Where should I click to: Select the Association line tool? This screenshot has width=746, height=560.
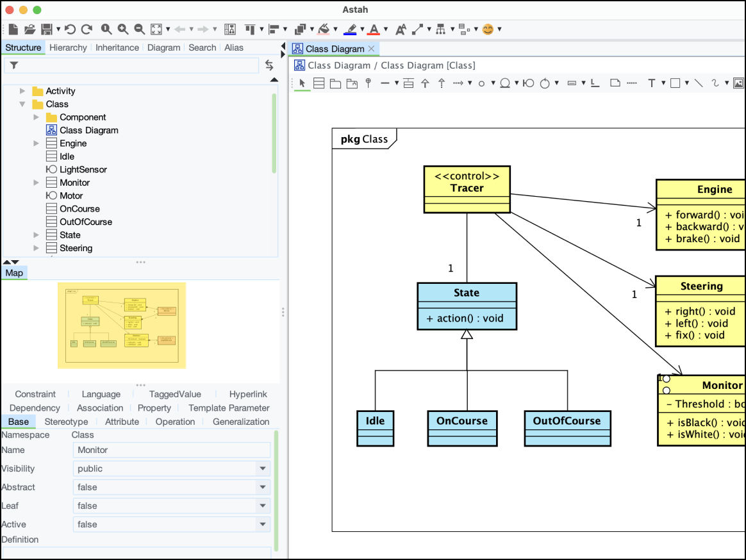[x=385, y=83]
